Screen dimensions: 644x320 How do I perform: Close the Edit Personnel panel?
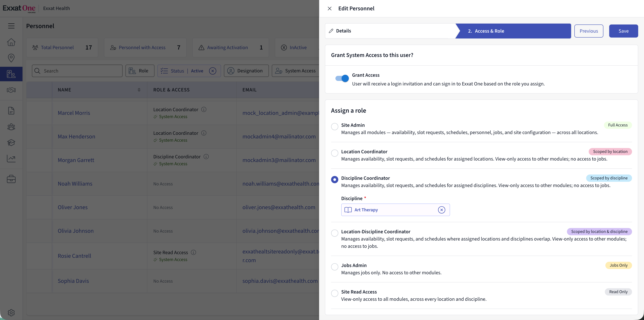click(x=329, y=9)
